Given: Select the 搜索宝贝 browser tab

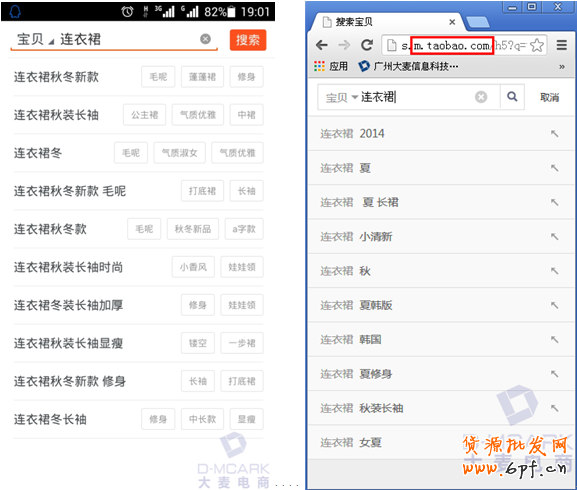Looking at the screenshot, I should (x=386, y=22).
